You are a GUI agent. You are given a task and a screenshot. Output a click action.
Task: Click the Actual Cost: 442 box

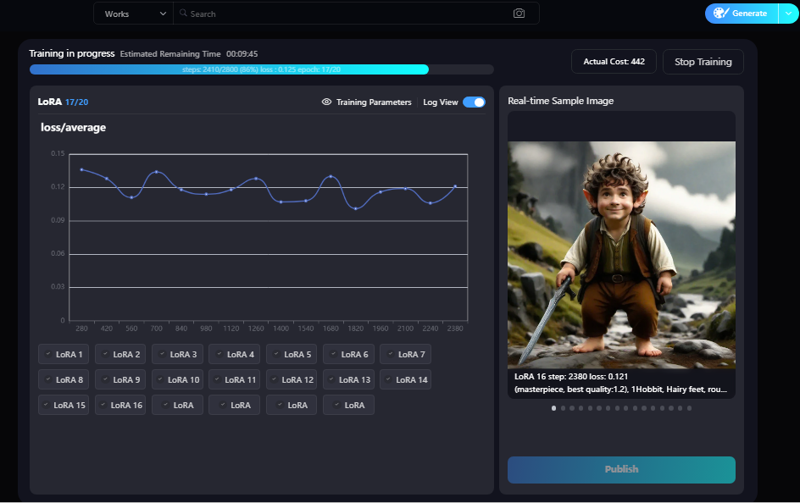(614, 62)
